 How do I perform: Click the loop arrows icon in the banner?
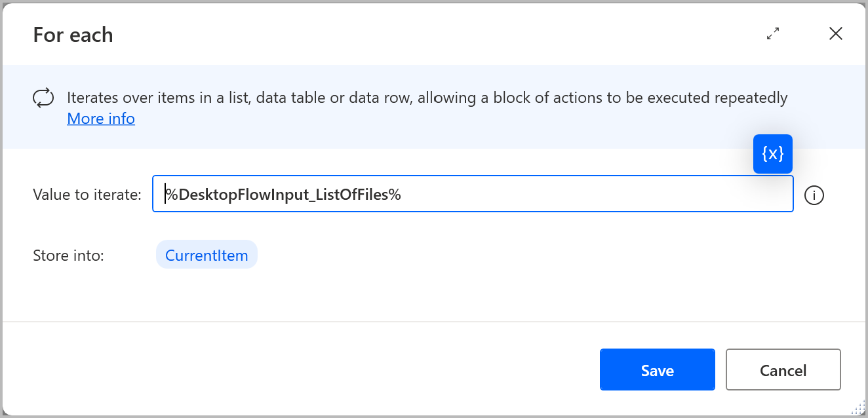point(43,98)
